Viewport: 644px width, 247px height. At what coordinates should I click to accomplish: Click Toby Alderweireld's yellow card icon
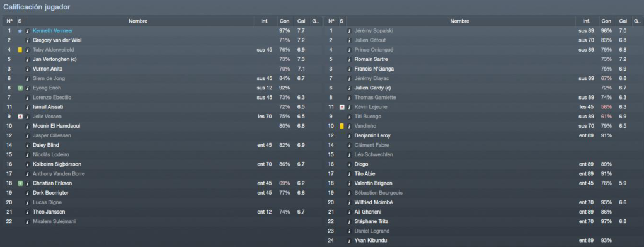click(20, 50)
